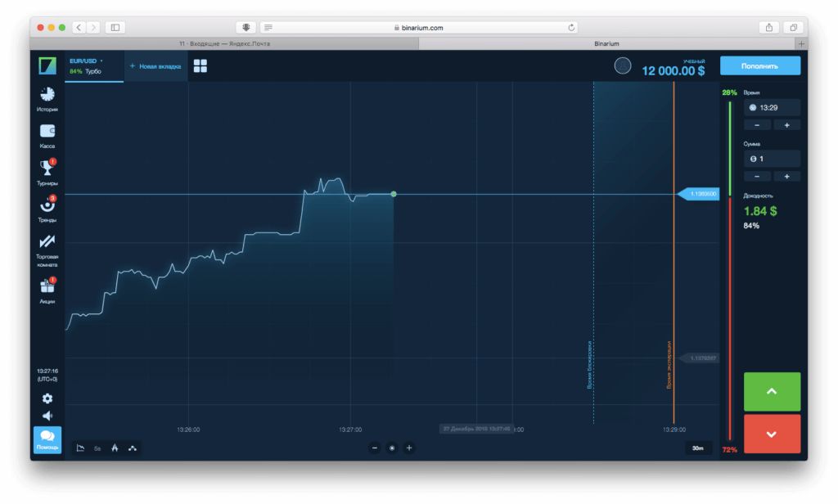Open the Акции gift icon
The width and height of the screenshot is (838, 504).
pyautogui.click(x=47, y=286)
